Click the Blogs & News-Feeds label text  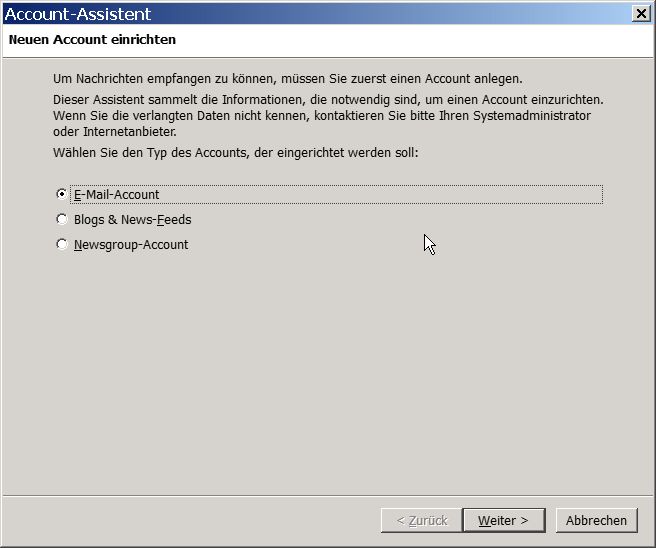pyautogui.click(x=133, y=220)
